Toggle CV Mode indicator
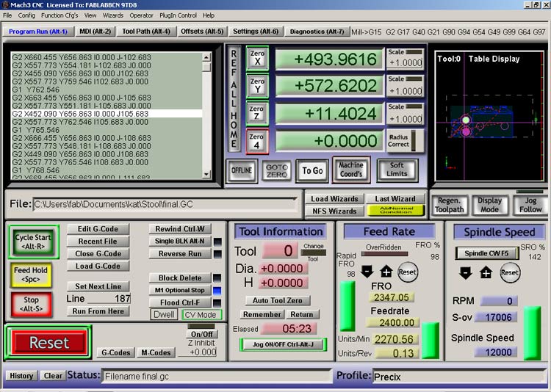The width and height of the screenshot is (551, 392). 201,315
